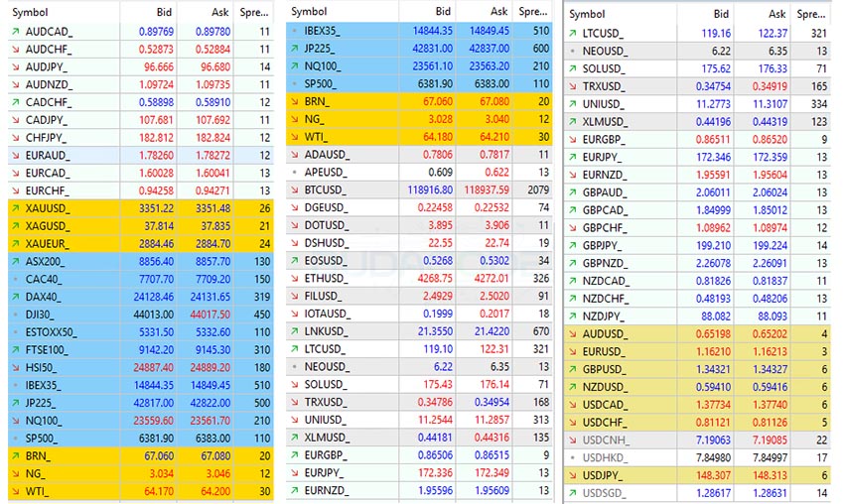Select the USDCHF_ symbol name
The width and height of the screenshot is (844, 504).
[605, 423]
